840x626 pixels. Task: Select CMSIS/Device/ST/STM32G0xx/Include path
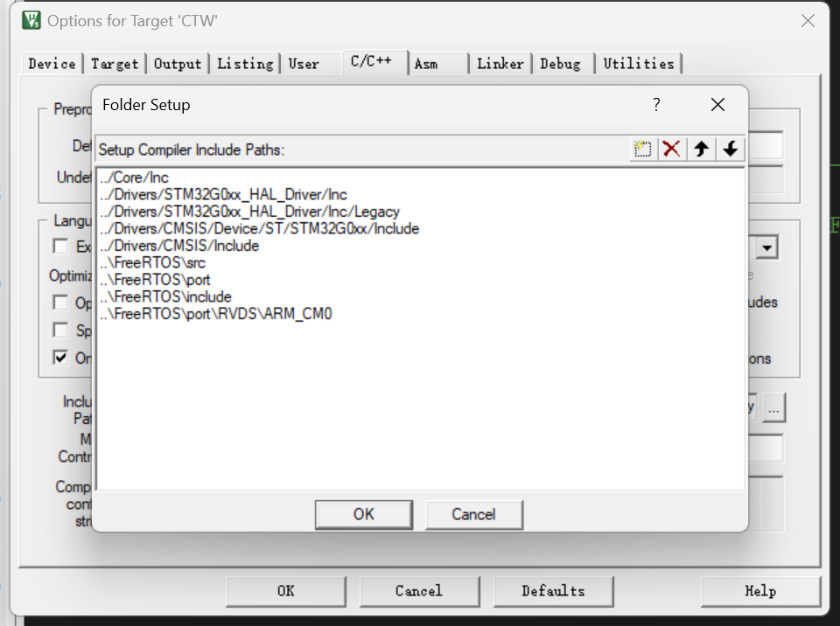(x=259, y=229)
